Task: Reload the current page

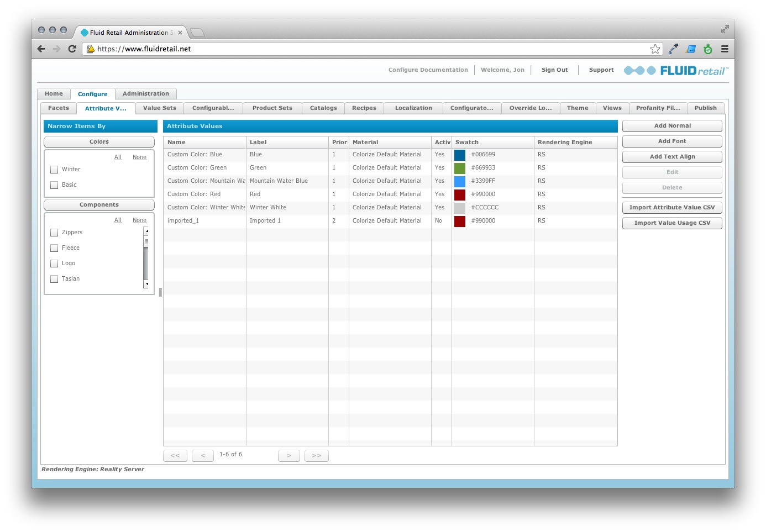Action: pos(72,49)
